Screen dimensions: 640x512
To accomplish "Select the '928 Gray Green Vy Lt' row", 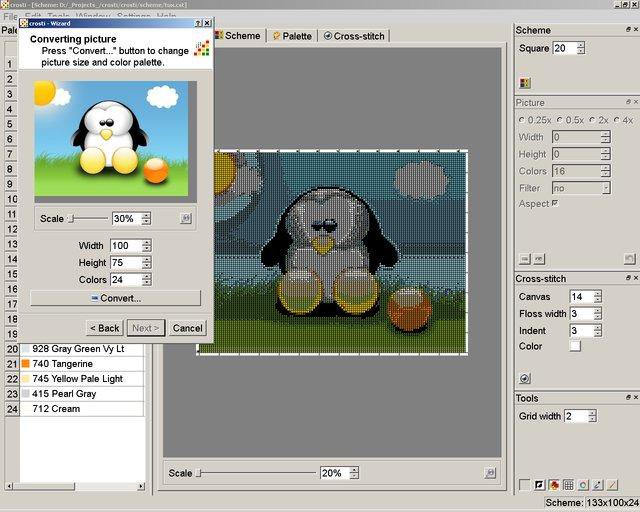I will tap(82, 349).
